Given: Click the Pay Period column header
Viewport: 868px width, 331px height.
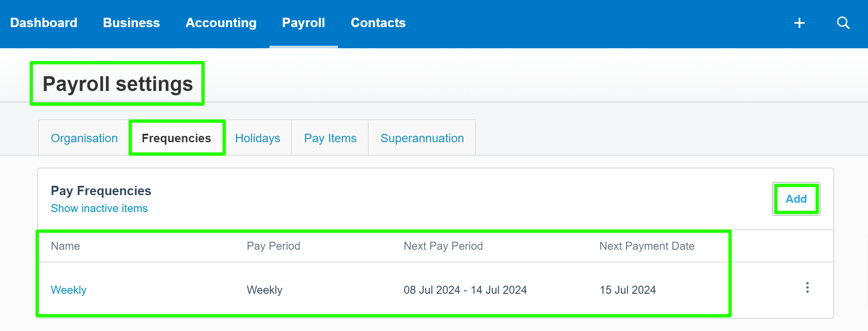Looking at the screenshot, I should 273,246.
